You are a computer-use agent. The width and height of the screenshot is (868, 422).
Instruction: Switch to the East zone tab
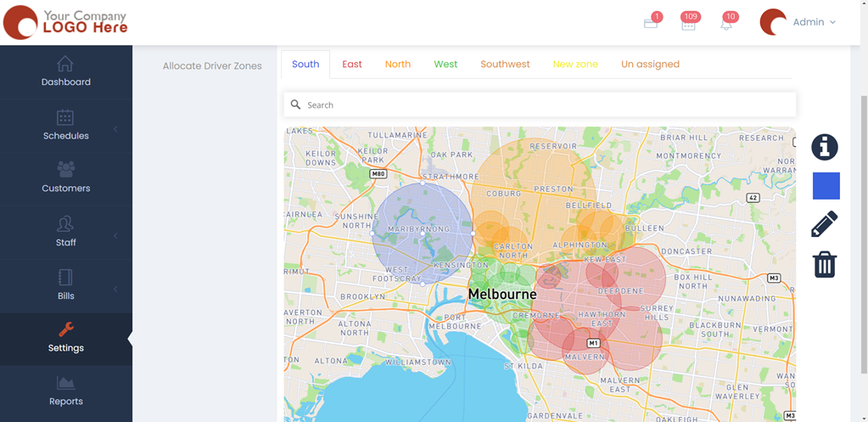tap(352, 65)
